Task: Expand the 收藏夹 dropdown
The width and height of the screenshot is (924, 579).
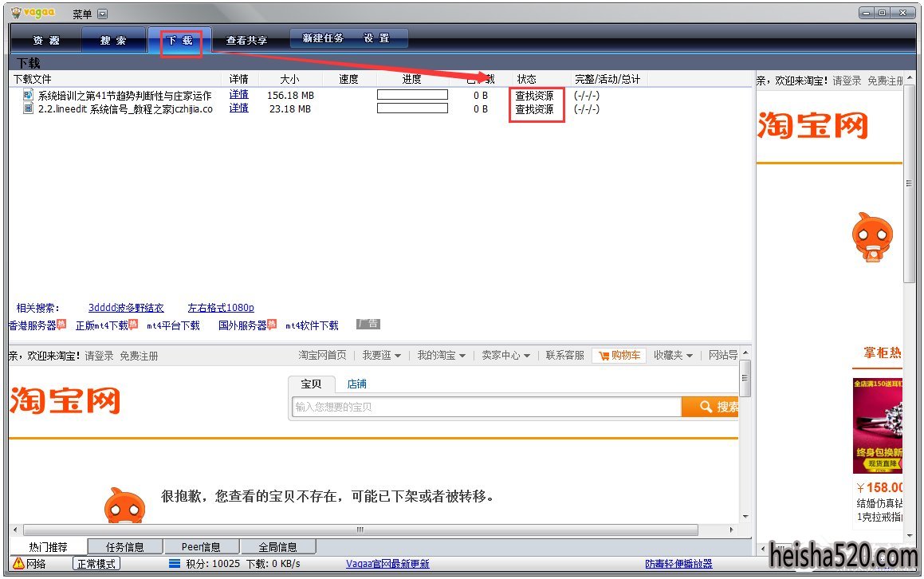Action: (x=673, y=355)
